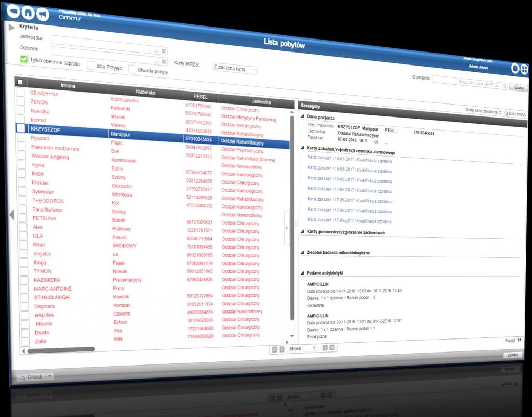Image resolution: width=532 pixels, height=417 pixels.
Task: Click the splitter arrow between list and details
Action: point(287,228)
